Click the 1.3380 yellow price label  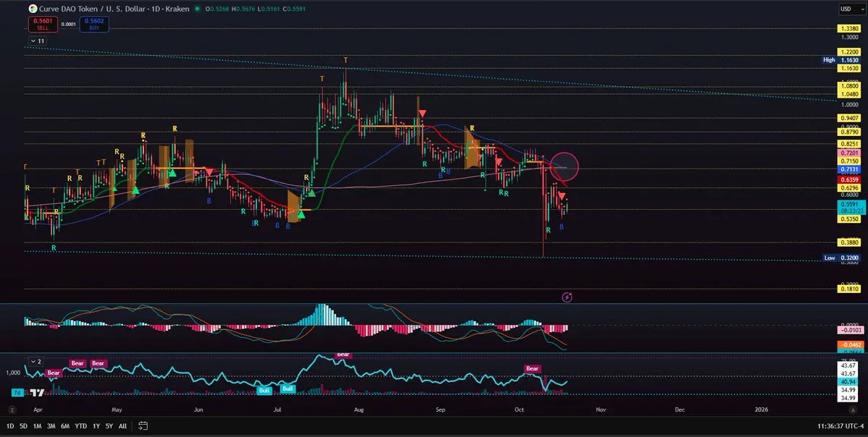pos(849,29)
